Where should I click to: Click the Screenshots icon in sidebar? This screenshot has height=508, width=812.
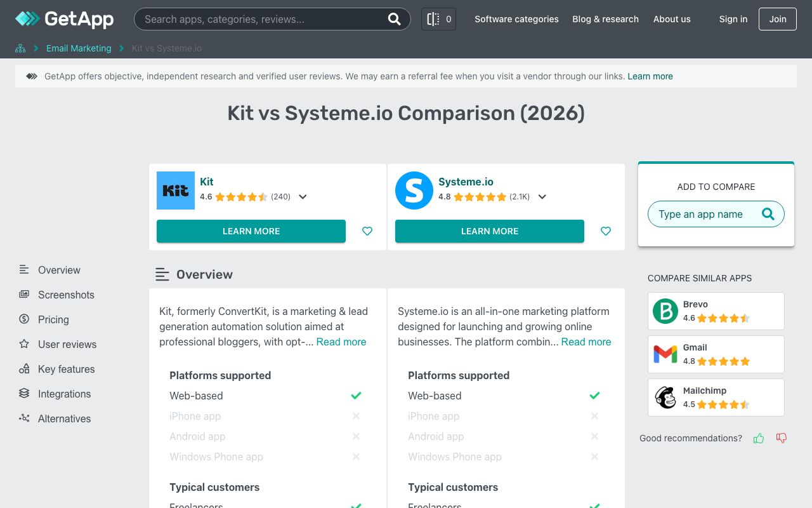(24, 295)
